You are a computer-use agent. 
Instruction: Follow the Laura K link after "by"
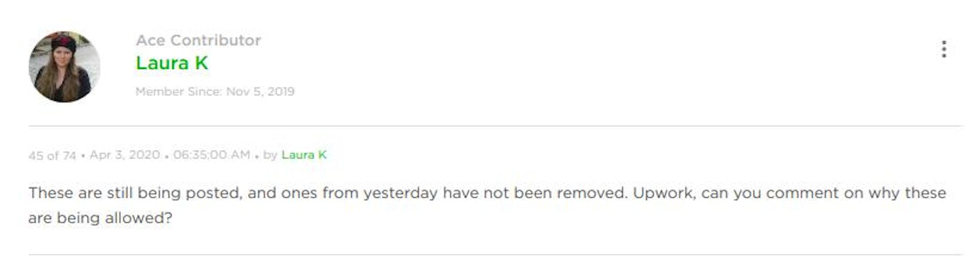(304, 155)
